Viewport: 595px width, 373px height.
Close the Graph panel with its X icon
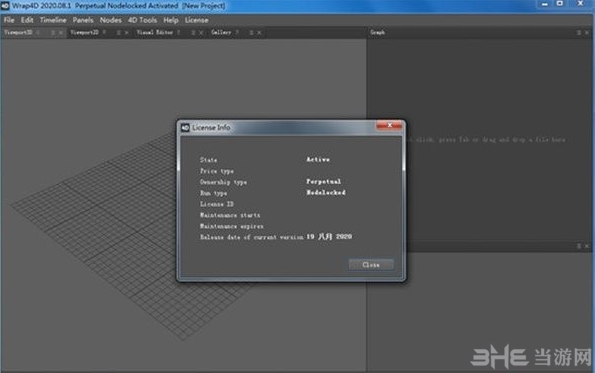click(587, 33)
